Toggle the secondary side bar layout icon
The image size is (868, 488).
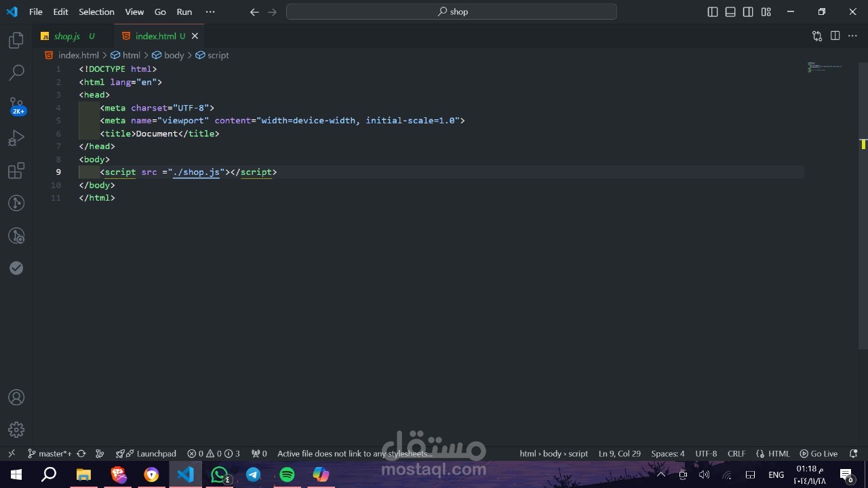[x=748, y=12]
